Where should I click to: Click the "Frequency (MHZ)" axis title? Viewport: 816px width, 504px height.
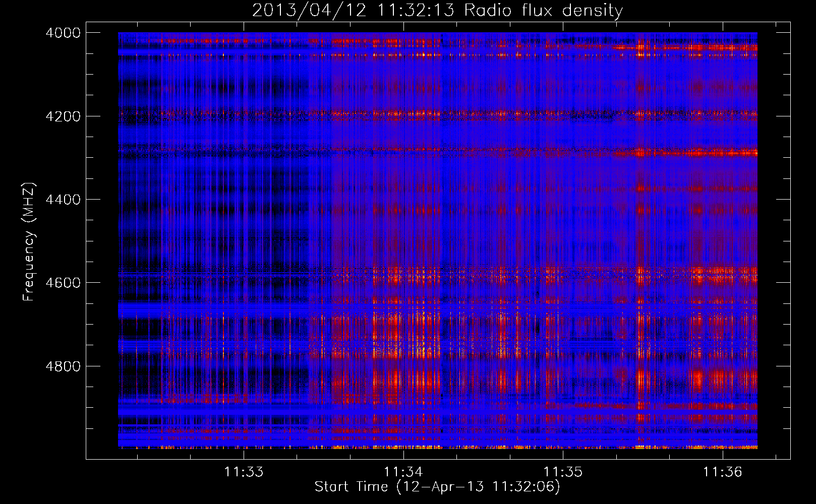click(29, 241)
